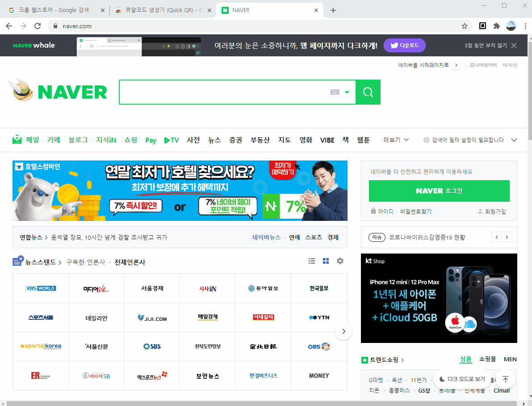Open the 지식iN menu item
Viewport: 532px width, 406px height.
coord(106,140)
